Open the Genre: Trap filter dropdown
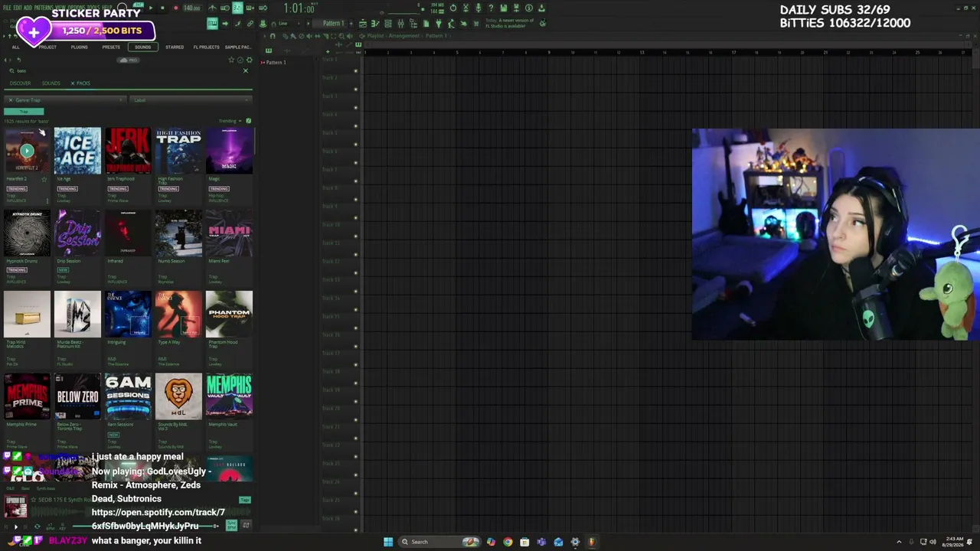This screenshot has width=980, height=551. (65, 100)
